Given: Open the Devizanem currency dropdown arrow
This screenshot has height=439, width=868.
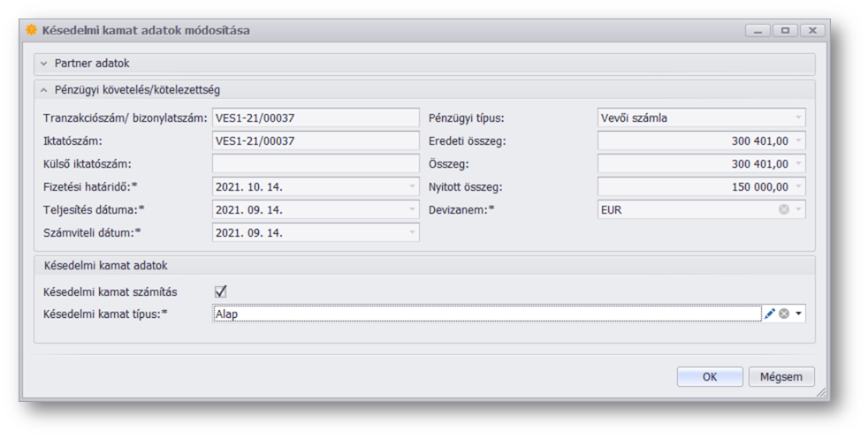Looking at the screenshot, I should click(798, 210).
